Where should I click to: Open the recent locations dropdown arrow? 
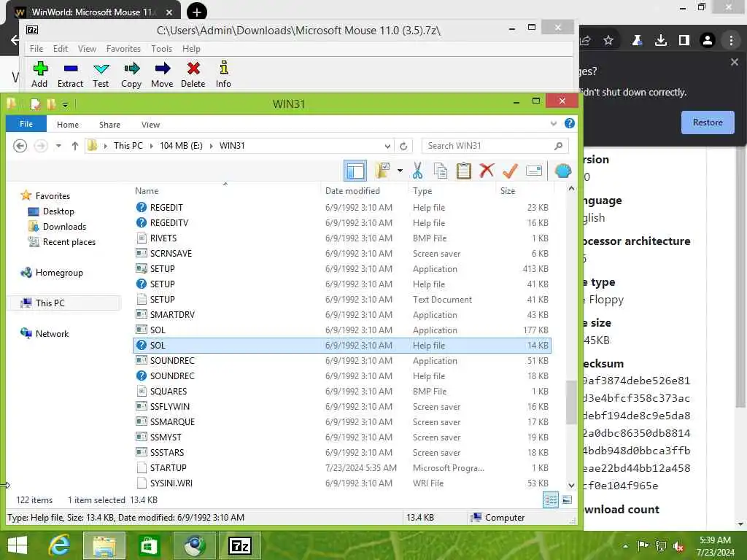click(x=58, y=146)
